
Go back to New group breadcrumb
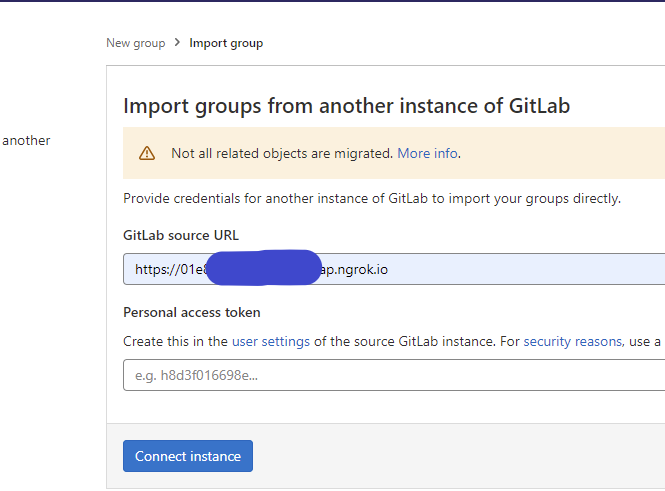[x=135, y=43]
